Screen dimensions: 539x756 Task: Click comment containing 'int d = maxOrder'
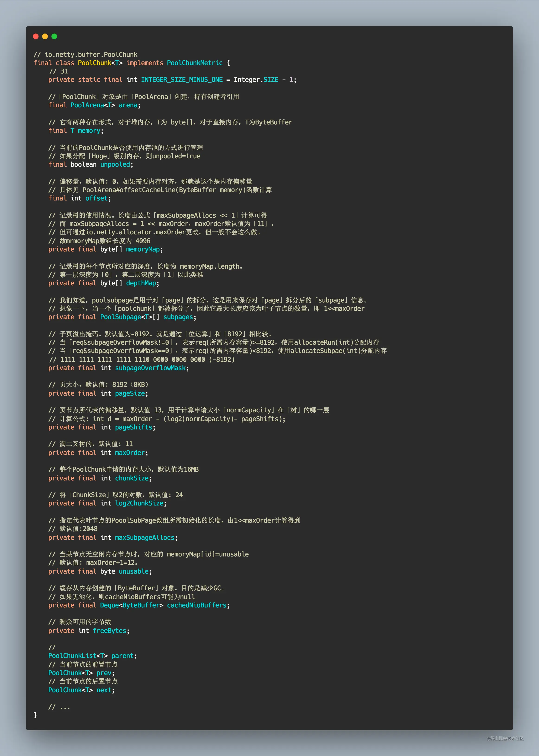coord(167,419)
